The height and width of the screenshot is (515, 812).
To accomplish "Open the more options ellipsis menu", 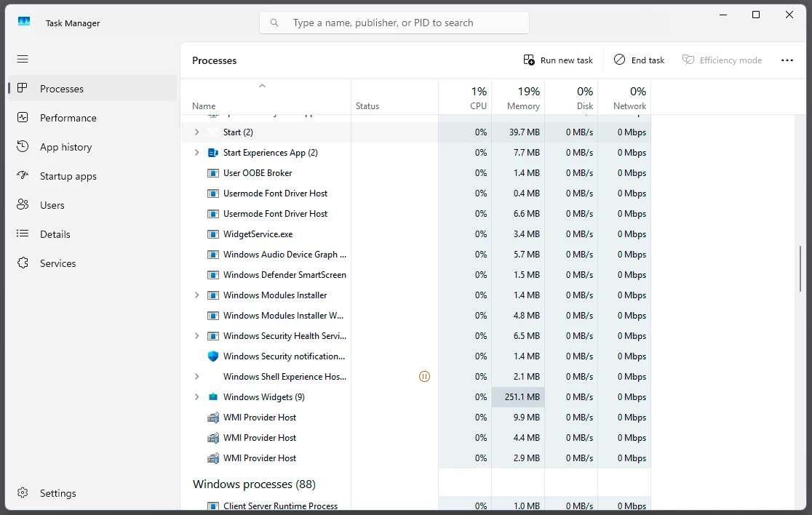I will [x=787, y=60].
